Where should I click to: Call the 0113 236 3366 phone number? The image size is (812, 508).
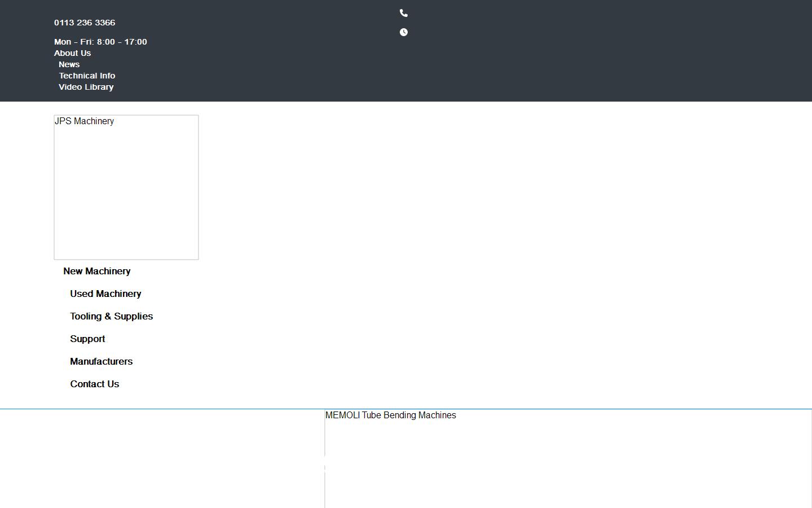[85, 23]
